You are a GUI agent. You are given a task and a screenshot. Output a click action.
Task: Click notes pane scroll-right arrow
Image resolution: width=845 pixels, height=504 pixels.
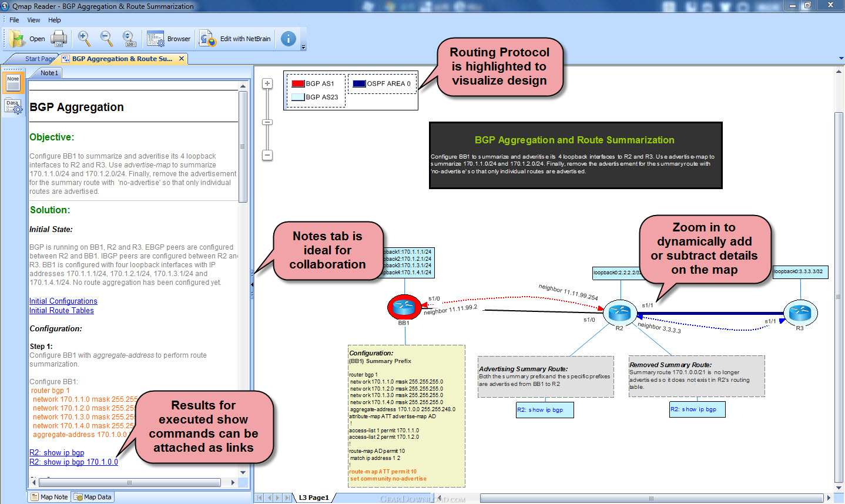point(233,482)
